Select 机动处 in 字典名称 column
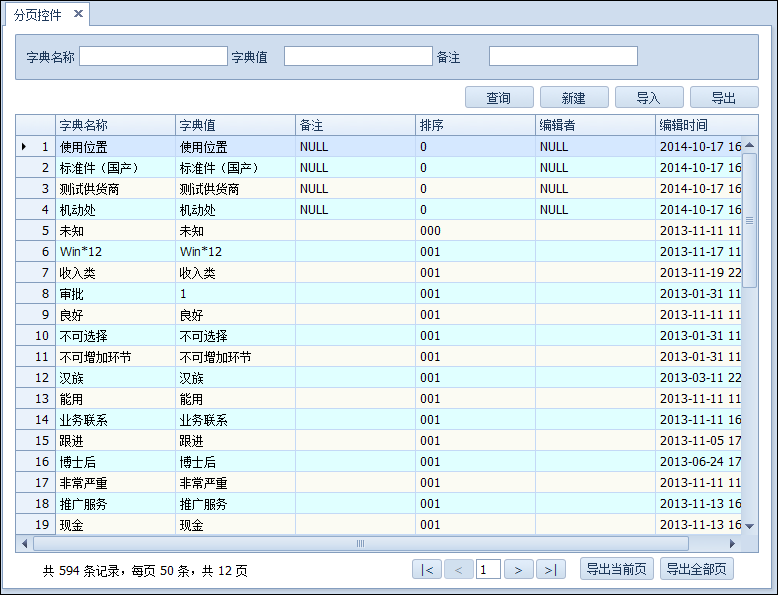778x595 pixels. tap(115, 209)
